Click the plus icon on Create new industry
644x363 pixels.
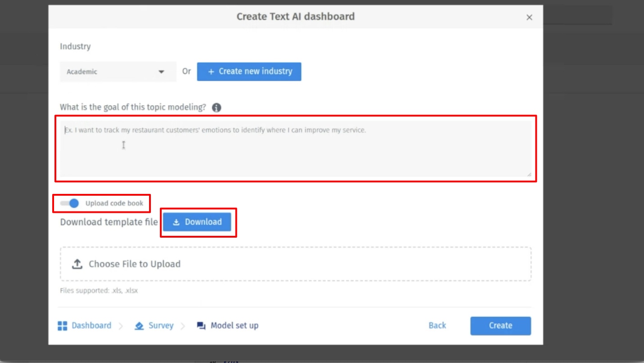click(x=211, y=72)
